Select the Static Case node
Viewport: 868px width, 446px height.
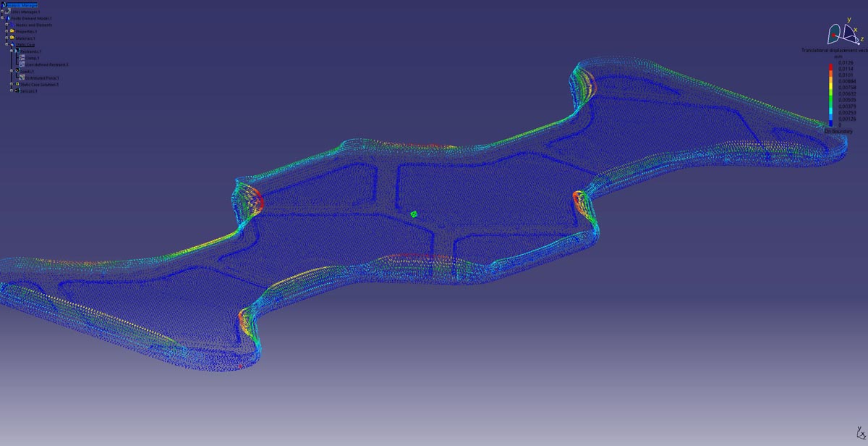click(25, 45)
